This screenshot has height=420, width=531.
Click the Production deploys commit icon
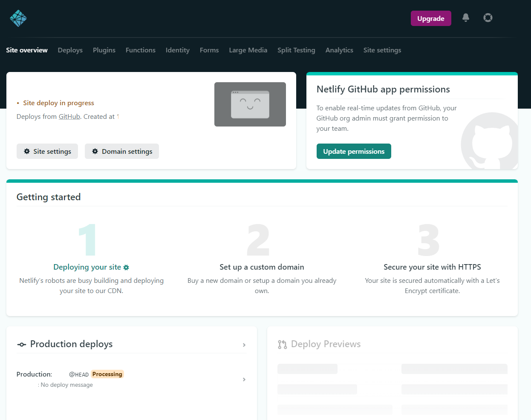pyautogui.click(x=21, y=345)
